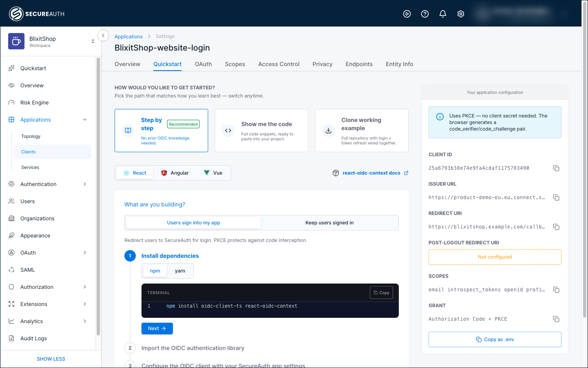Click the Next button

point(157,328)
